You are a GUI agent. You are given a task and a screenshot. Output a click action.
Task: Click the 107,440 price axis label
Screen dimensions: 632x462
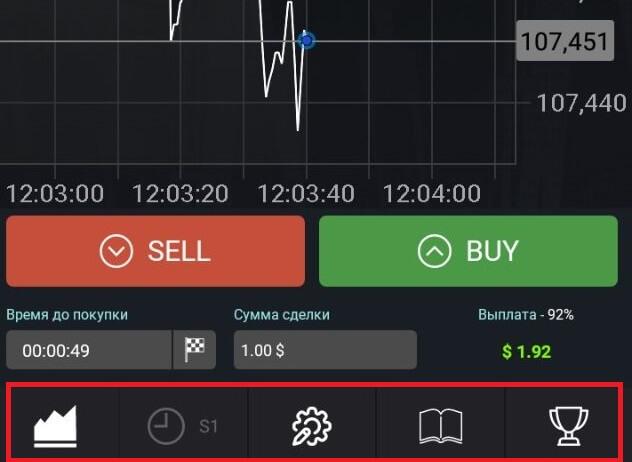point(581,102)
